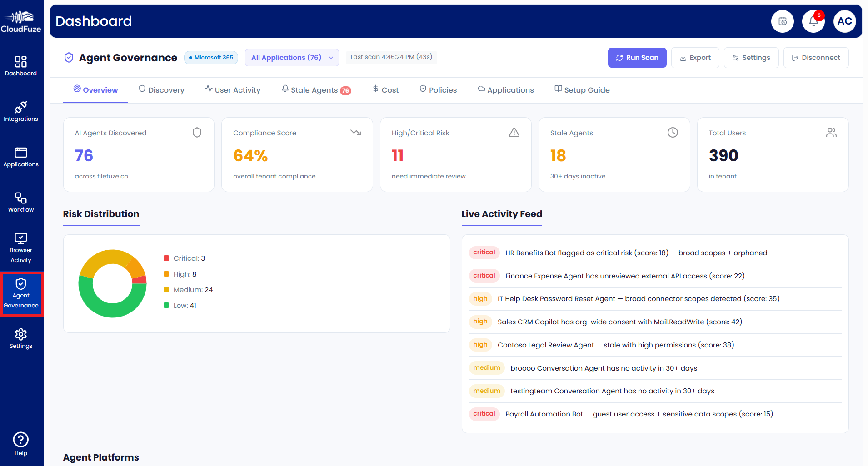Switch to the Discovery tab

(x=161, y=90)
